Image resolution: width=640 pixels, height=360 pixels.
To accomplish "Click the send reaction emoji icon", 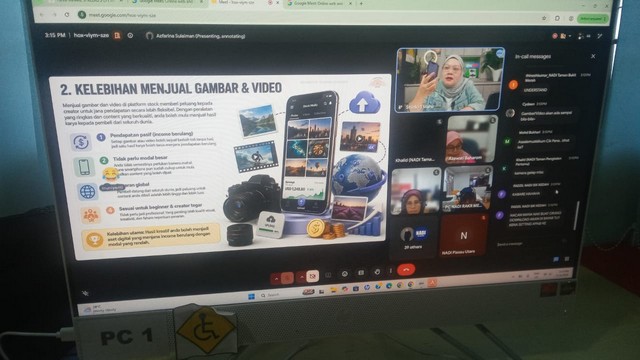I will (x=345, y=273).
